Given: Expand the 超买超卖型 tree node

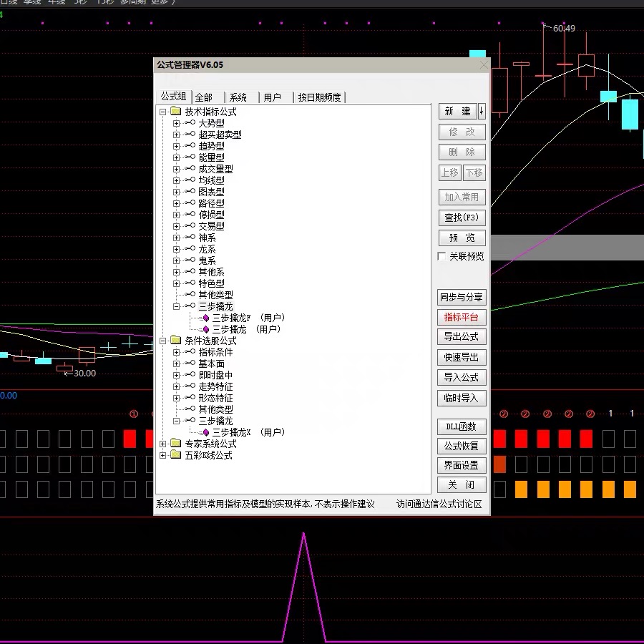Looking at the screenshot, I should tap(176, 135).
